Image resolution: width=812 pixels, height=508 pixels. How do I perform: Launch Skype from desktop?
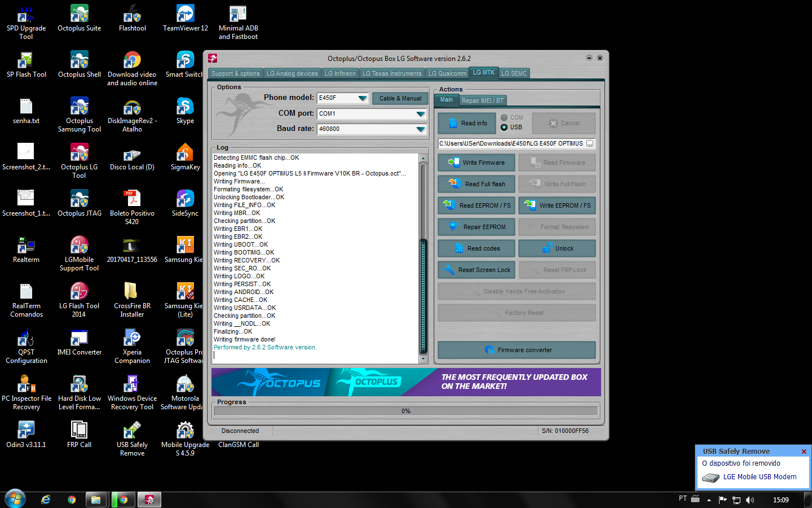coord(185,111)
